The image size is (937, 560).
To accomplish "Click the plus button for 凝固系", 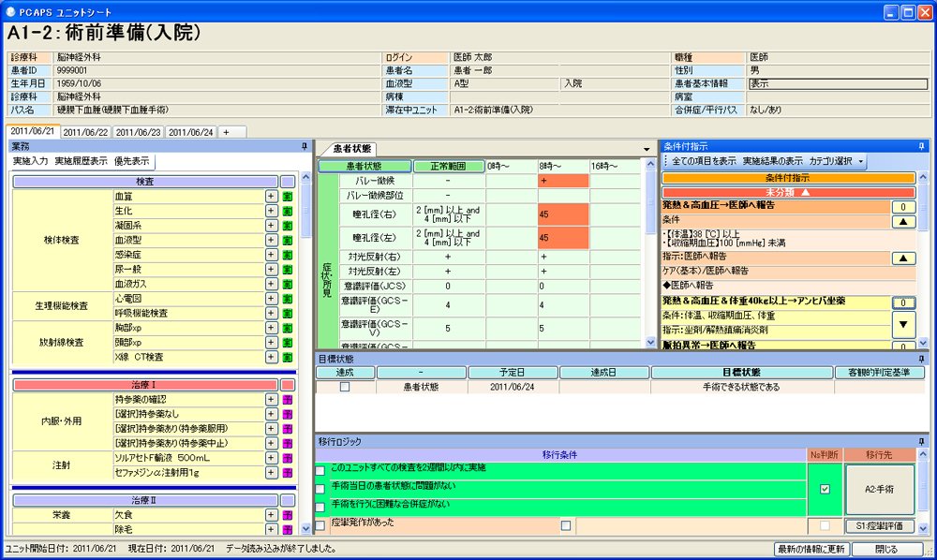I will tap(272, 226).
